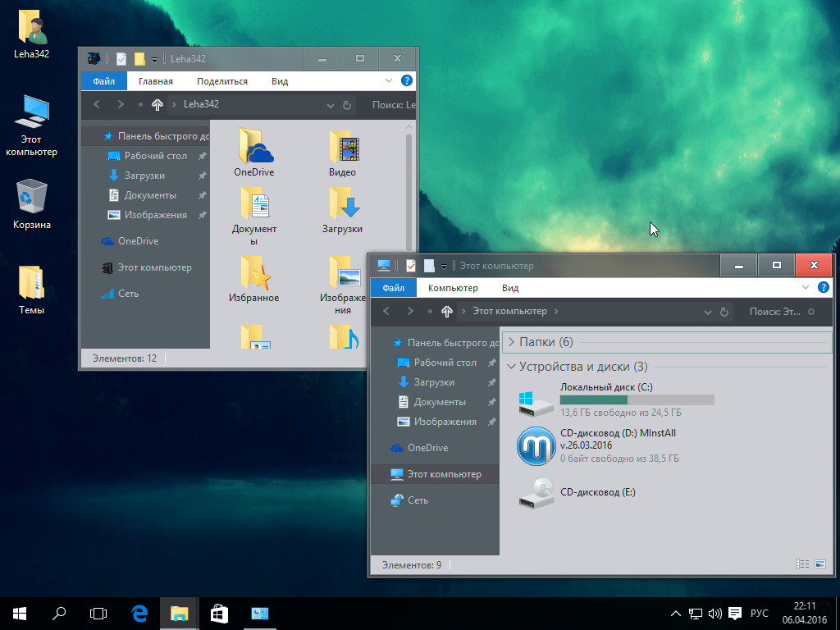The image size is (840, 630).
Task: Switch to large thumbnails view in the status bar
Action: pyautogui.click(x=820, y=564)
